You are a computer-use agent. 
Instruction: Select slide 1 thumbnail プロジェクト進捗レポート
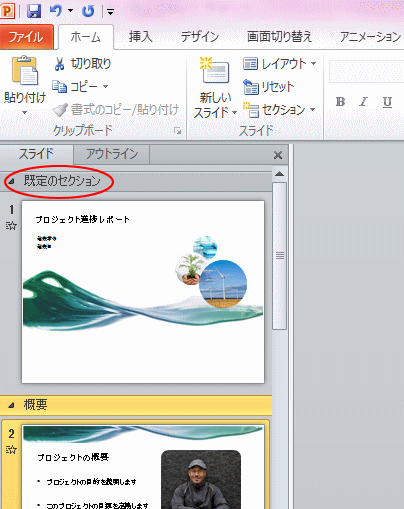pos(143,292)
